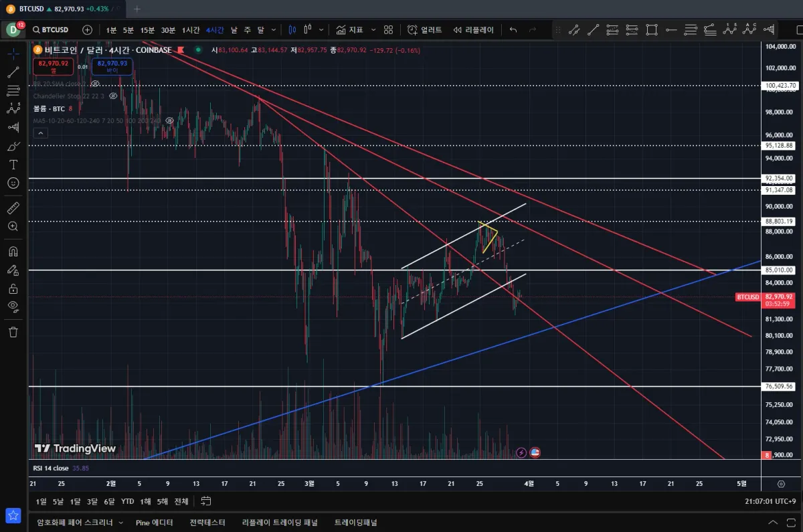Image resolution: width=803 pixels, height=532 pixels.
Task: Open the emoji icons tool
Action: point(13,183)
